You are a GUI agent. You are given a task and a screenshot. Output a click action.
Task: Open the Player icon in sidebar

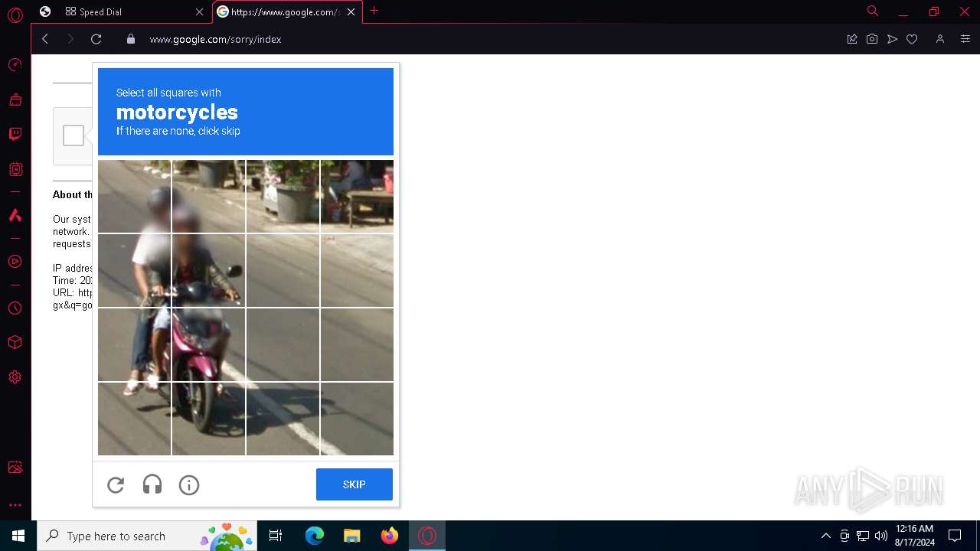15,261
